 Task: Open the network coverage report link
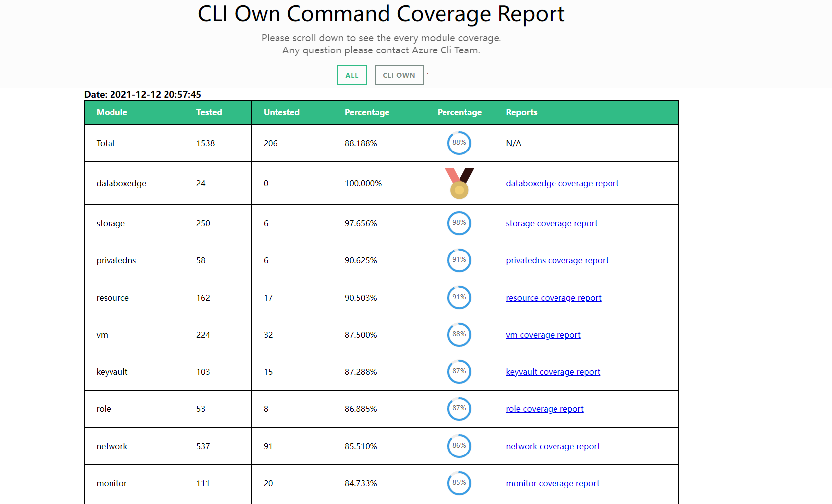click(x=553, y=446)
